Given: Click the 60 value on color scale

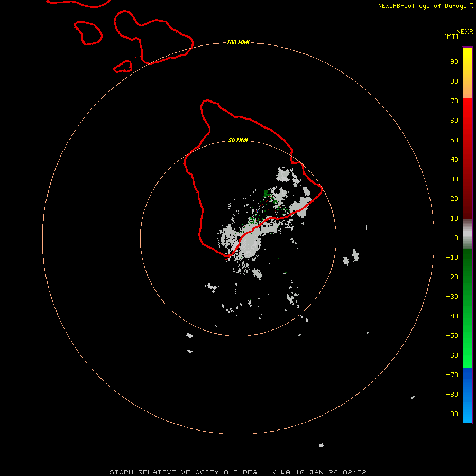Looking at the screenshot, I should click(x=454, y=120).
